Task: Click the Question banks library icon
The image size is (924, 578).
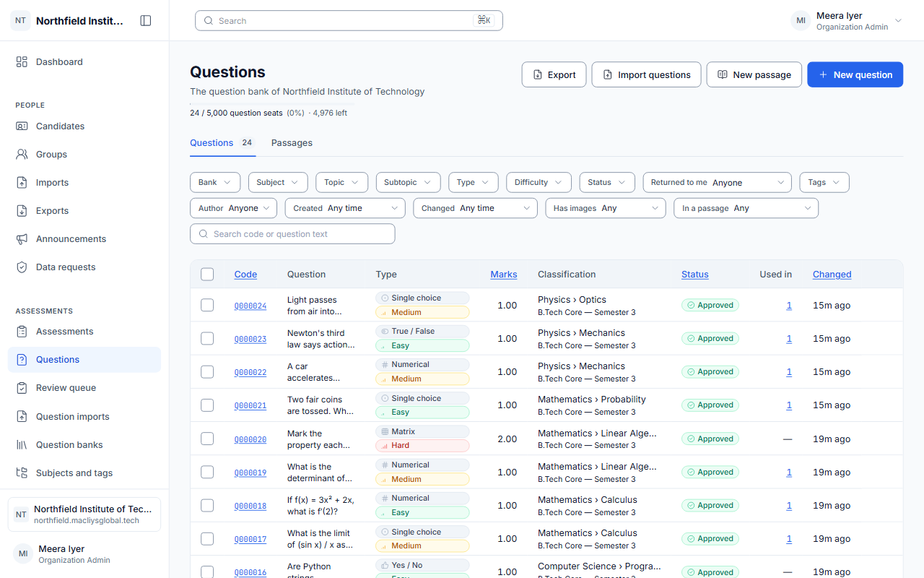Action: pyautogui.click(x=22, y=445)
